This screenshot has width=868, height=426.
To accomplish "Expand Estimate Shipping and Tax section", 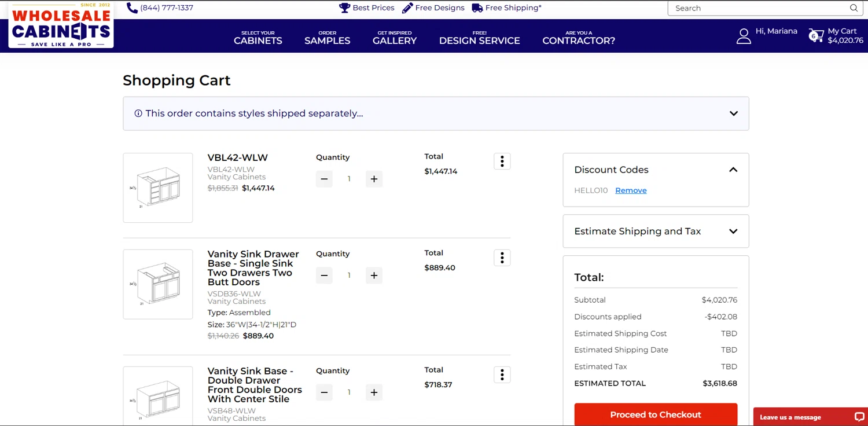I will click(733, 232).
